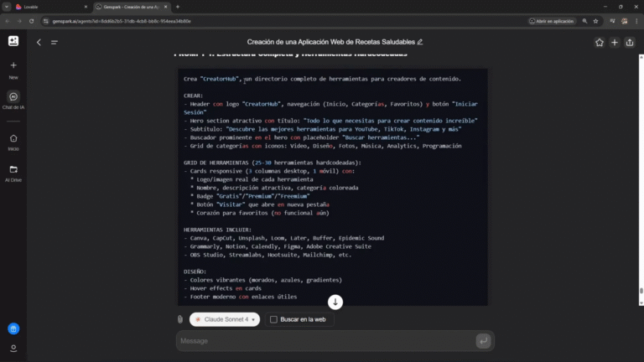Click the conversation title text
Image resolution: width=644 pixels, height=362 pixels.
coord(330,42)
